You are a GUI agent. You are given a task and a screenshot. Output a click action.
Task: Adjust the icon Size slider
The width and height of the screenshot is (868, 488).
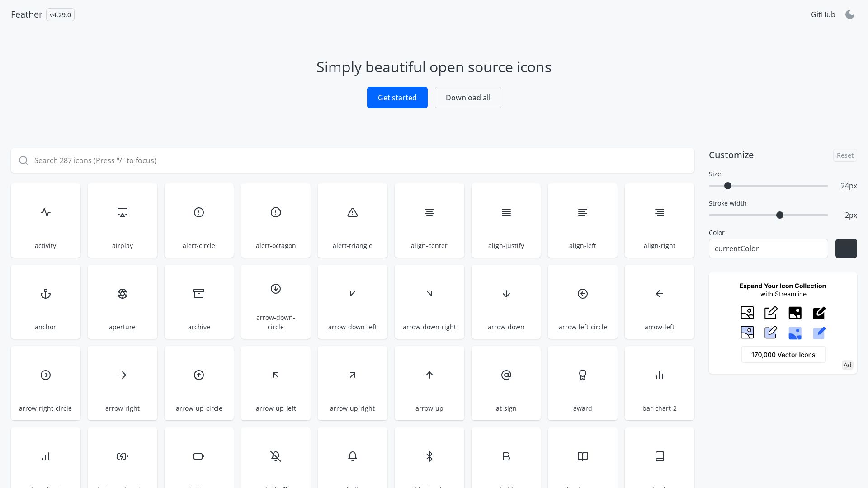(728, 186)
